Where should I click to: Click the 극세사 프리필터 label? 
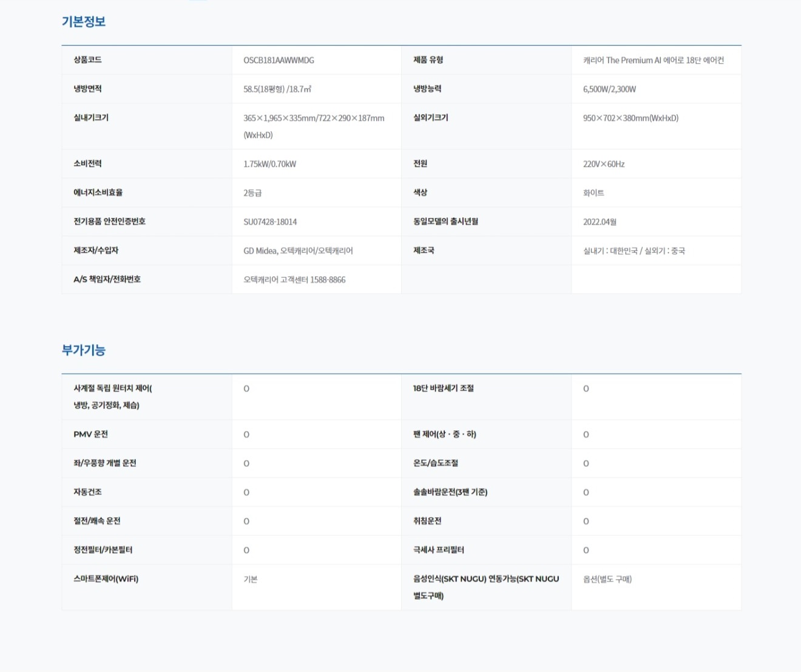click(x=438, y=549)
